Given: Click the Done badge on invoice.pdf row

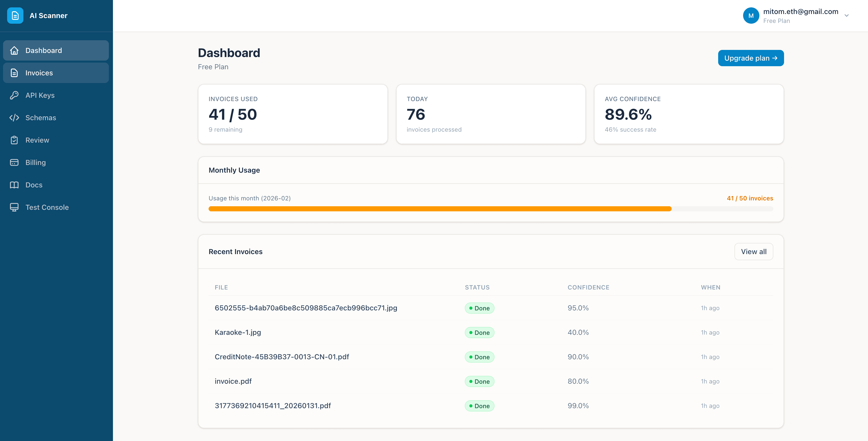Looking at the screenshot, I should coord(480,381).
